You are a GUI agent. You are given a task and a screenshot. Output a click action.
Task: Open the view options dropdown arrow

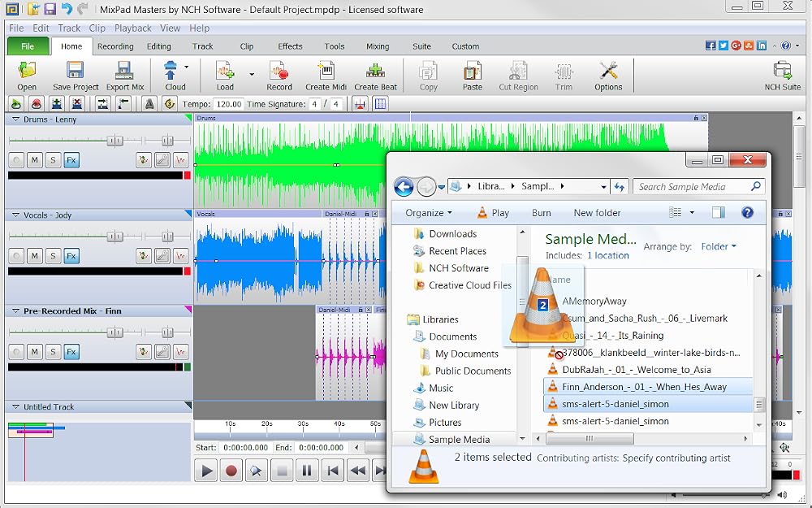(691, 212)
